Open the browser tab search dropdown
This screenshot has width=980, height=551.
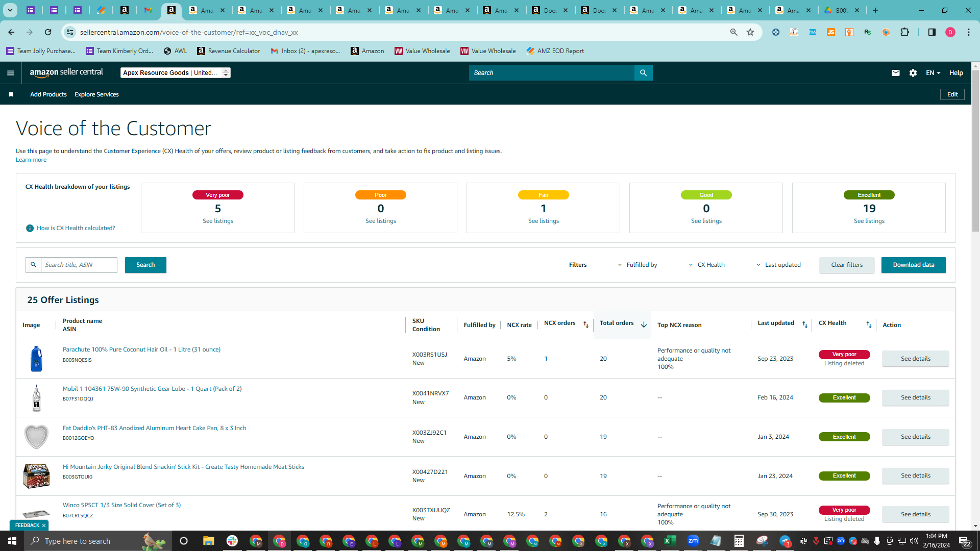(x=10, y=10)
